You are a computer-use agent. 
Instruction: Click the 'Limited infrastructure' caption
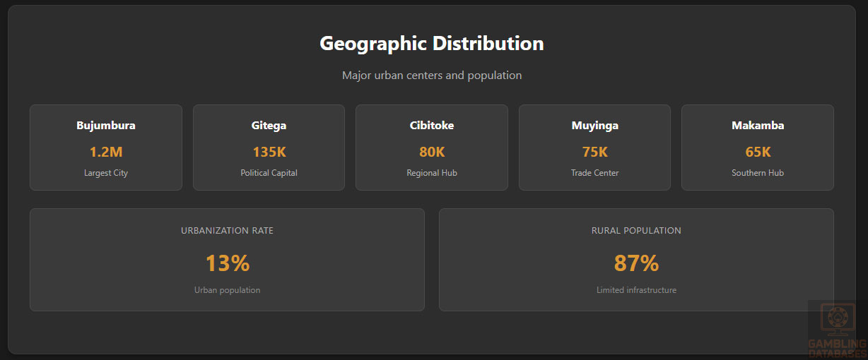pyautogui.click(x=636, y=290)
